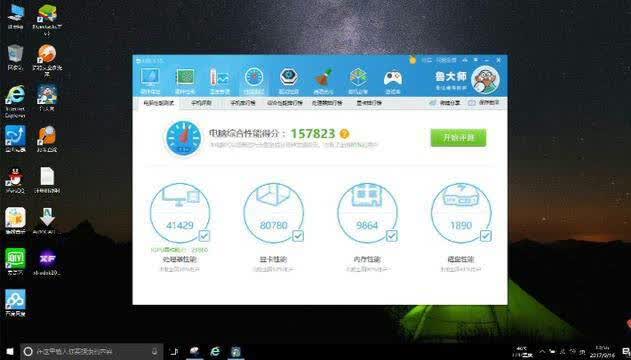Open the temperature management thermometer icon
Viewport: 631px width, 360px height.
pyautogui.click(x=220, y=80)
